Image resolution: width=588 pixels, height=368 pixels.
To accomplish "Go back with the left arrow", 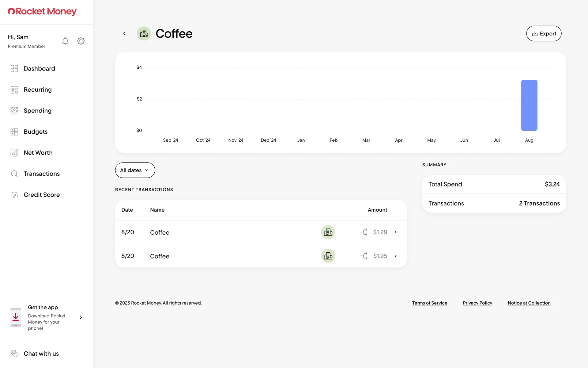I will pos(124,33).
